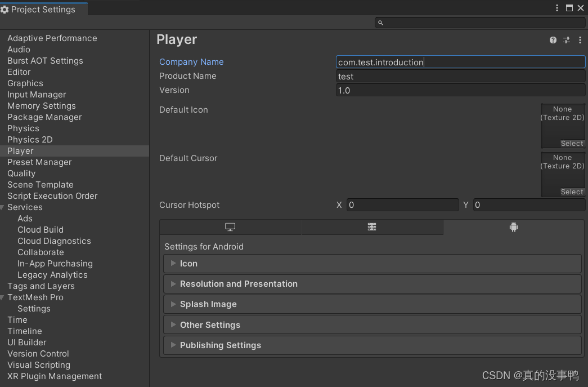Viewport: 588px width, 387px height.
Task: Click Select button for Default Icon
Action: (x=572, y=144)
